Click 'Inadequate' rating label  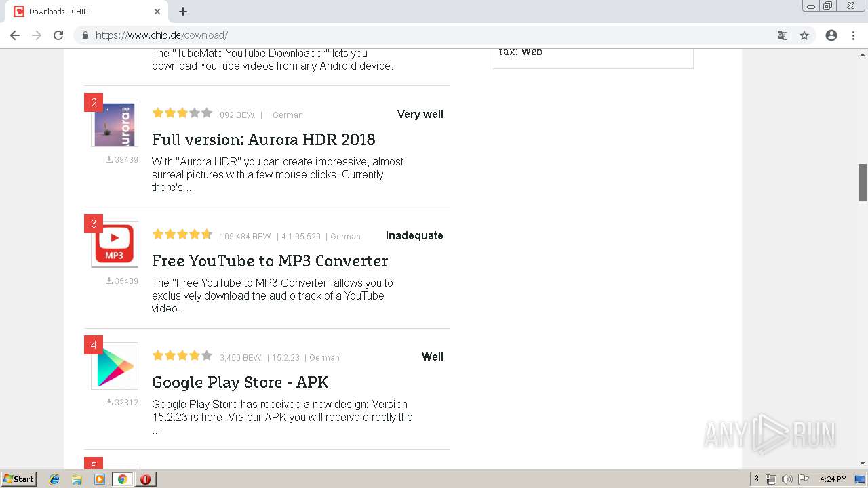tap(414, 236)
